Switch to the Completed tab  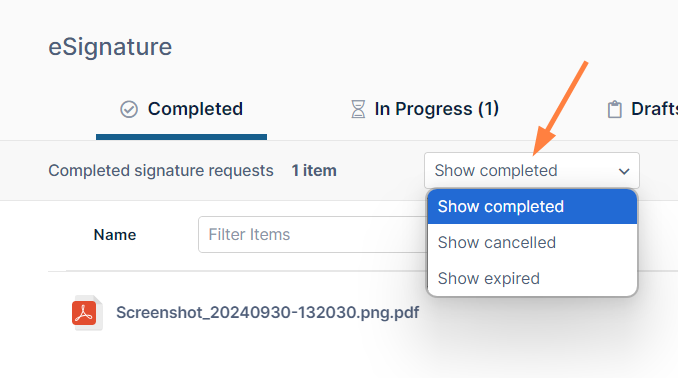[x=182, y=109]
